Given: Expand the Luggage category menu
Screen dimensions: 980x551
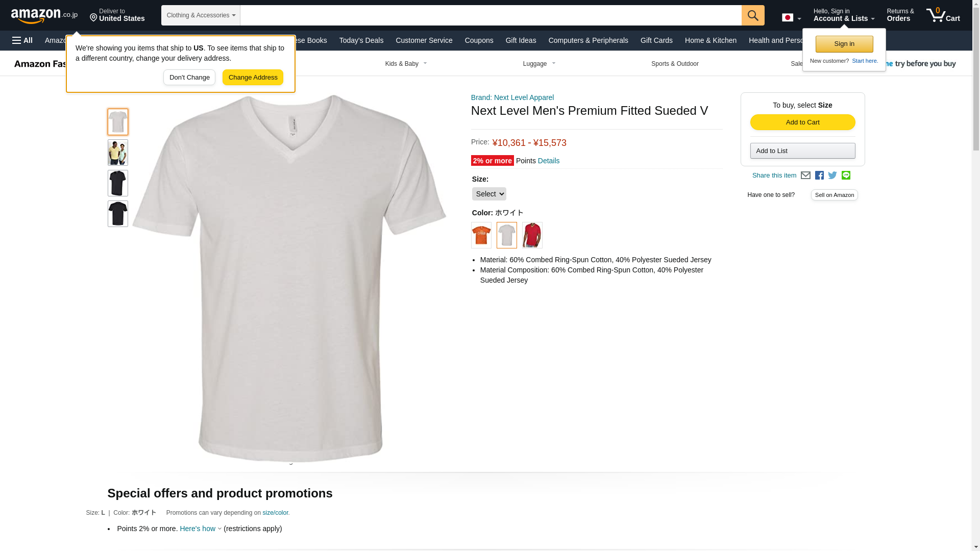Looking at the screenshot, I should pyautogui.click(x=539, y=64).
